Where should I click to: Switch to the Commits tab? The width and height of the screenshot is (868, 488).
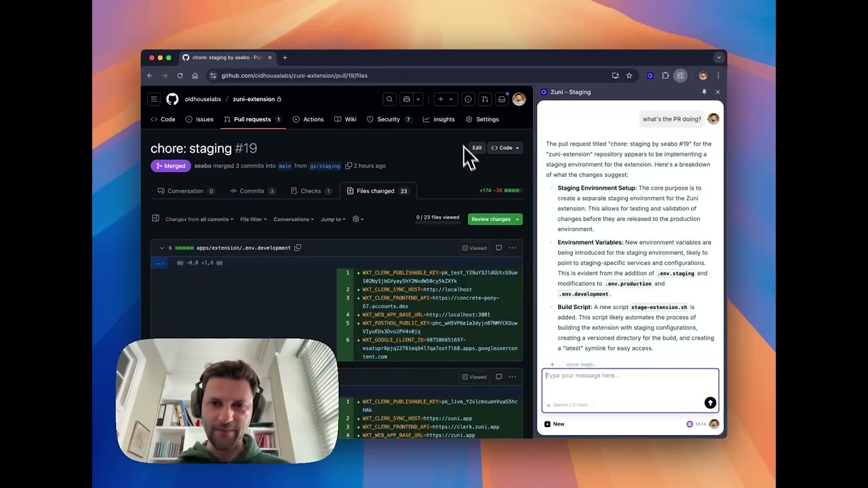point(252,191)
